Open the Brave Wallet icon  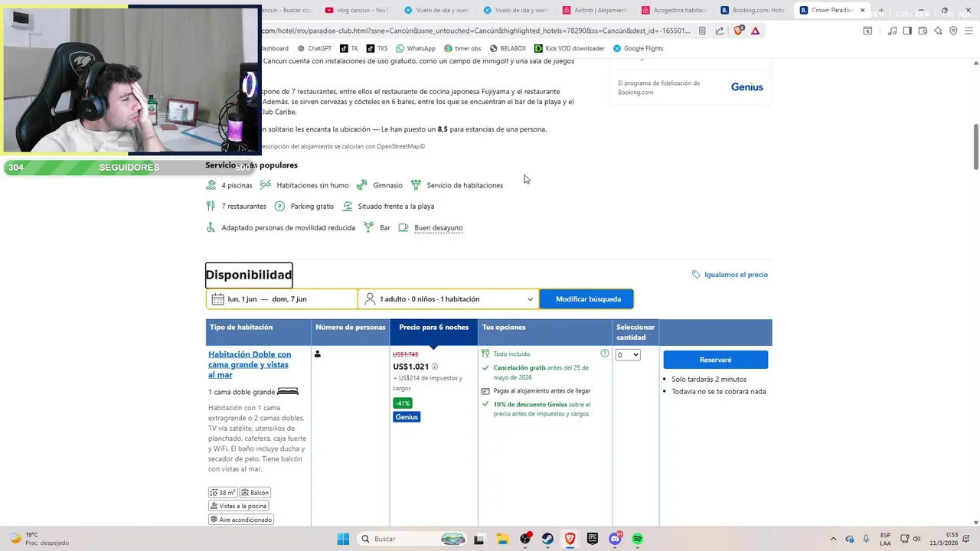(x=923, y=31)
